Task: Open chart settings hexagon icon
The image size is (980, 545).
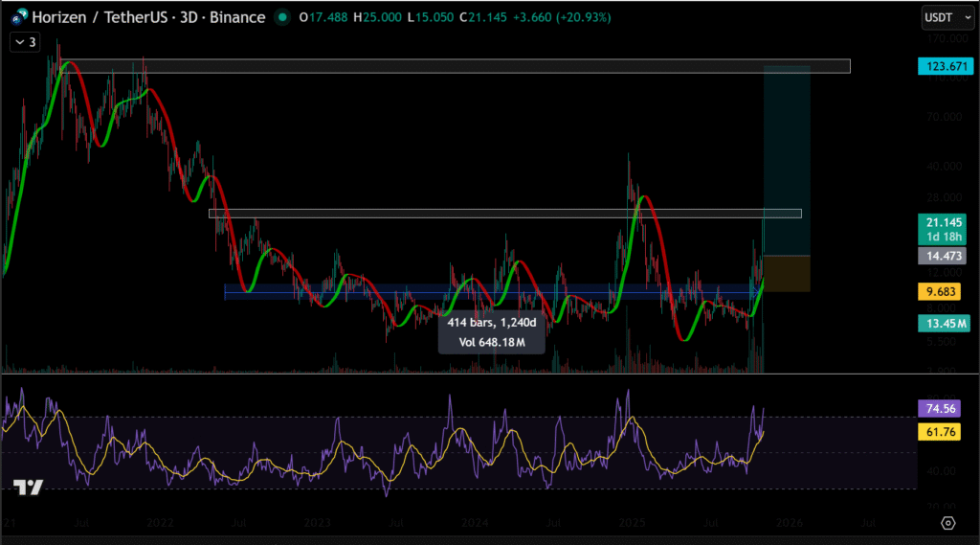Action: [x=947, y=523]
